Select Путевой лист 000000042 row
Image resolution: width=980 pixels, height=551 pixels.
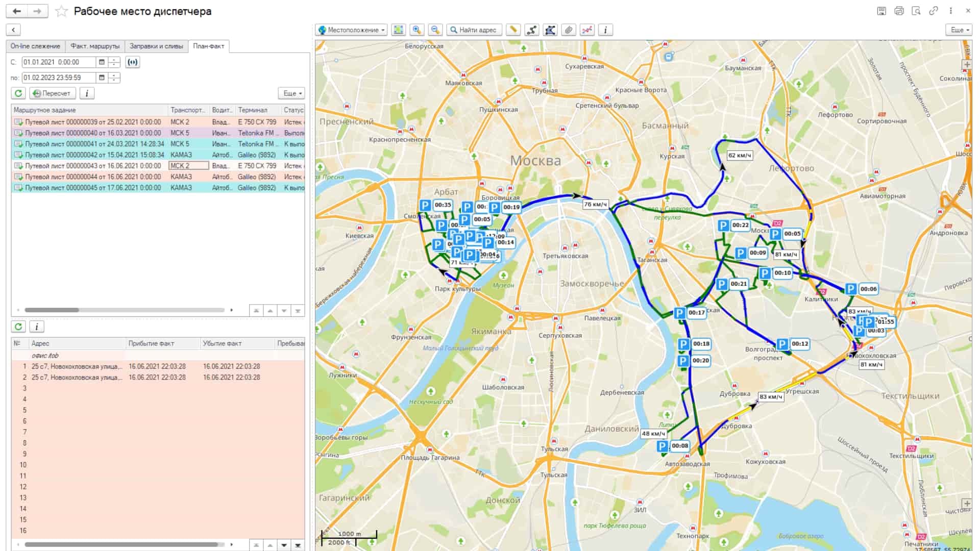[x=158, y=155]
